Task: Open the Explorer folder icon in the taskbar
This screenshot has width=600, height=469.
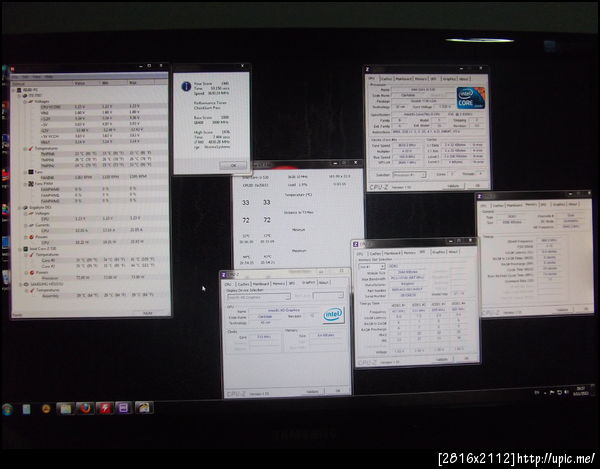Action: [x=65, y=408]
